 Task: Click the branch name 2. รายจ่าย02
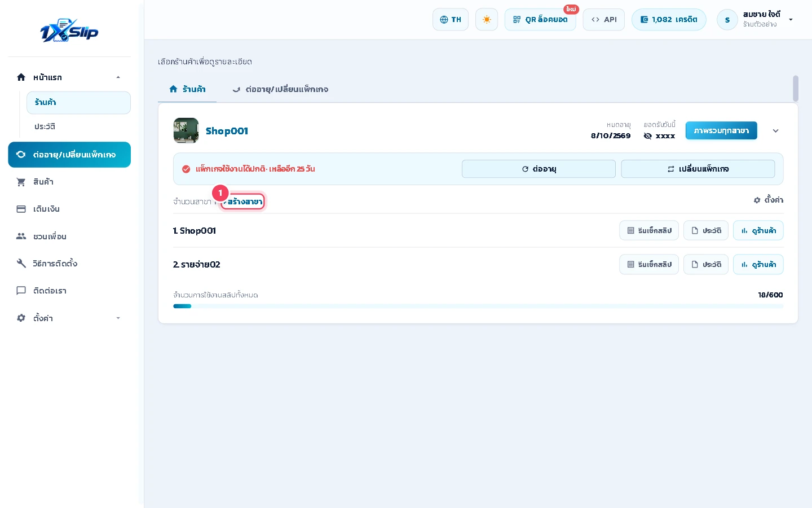pos(197,264)
